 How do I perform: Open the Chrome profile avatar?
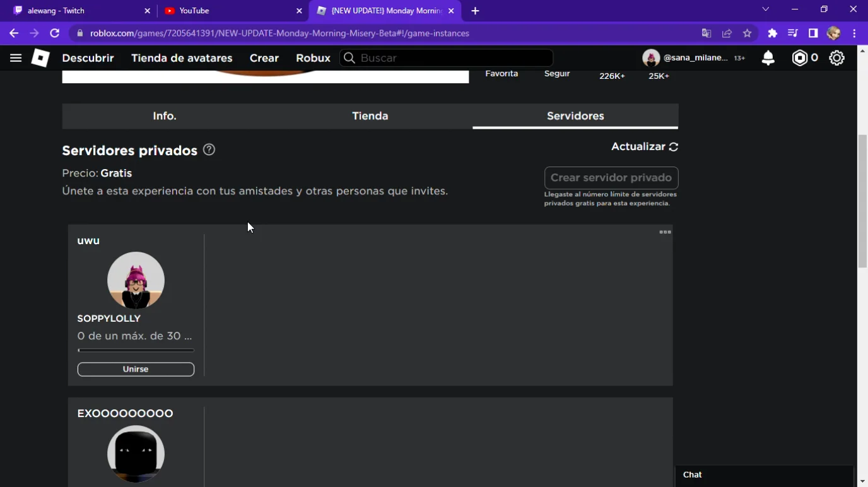(834, 33)
